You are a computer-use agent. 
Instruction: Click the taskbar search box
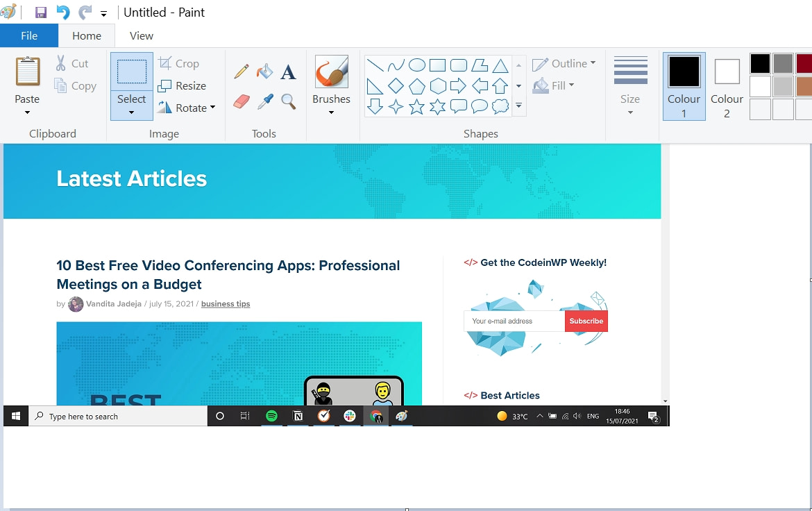[118, 416]
